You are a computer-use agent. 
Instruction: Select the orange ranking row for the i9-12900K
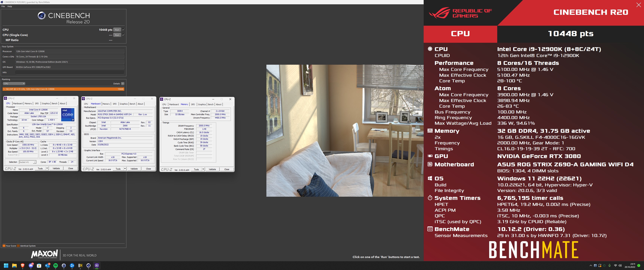63,89
